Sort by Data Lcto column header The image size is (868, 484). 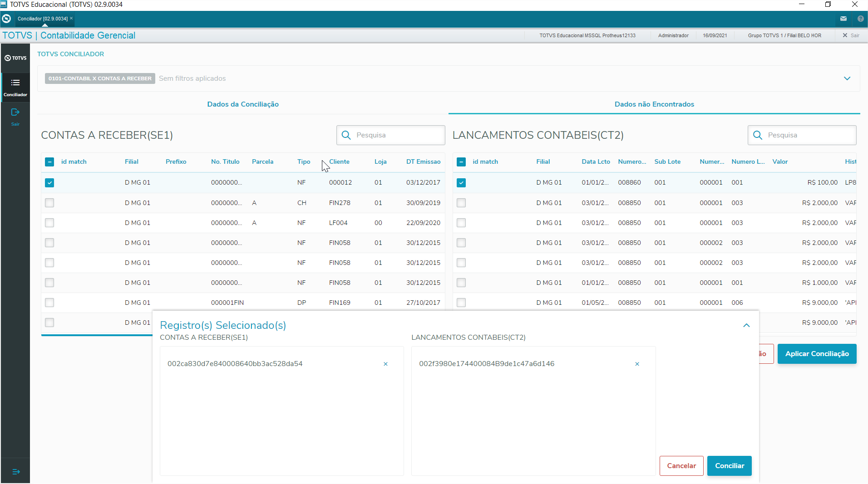596,161
